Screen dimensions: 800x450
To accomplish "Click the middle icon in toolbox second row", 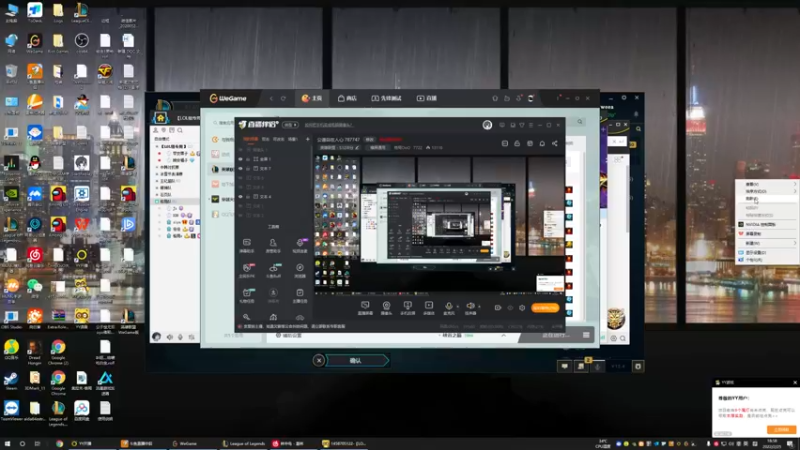I will pos(273,270).
